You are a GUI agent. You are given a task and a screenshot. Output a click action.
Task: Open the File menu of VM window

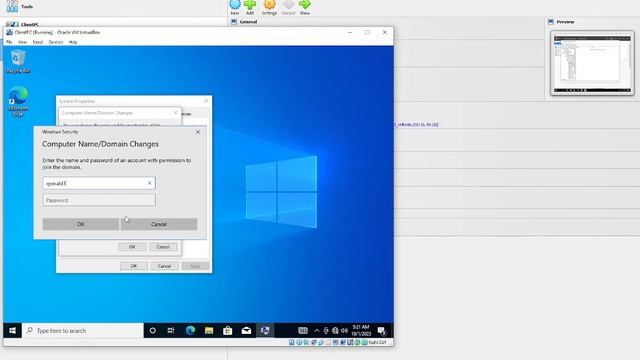click(x=9, y=42)
